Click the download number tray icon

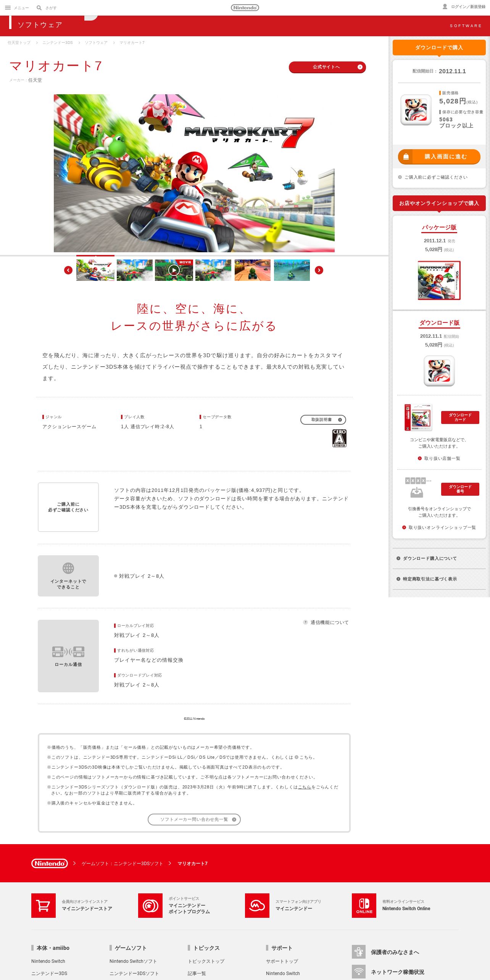pyautogui.click(x=417, y=492)
